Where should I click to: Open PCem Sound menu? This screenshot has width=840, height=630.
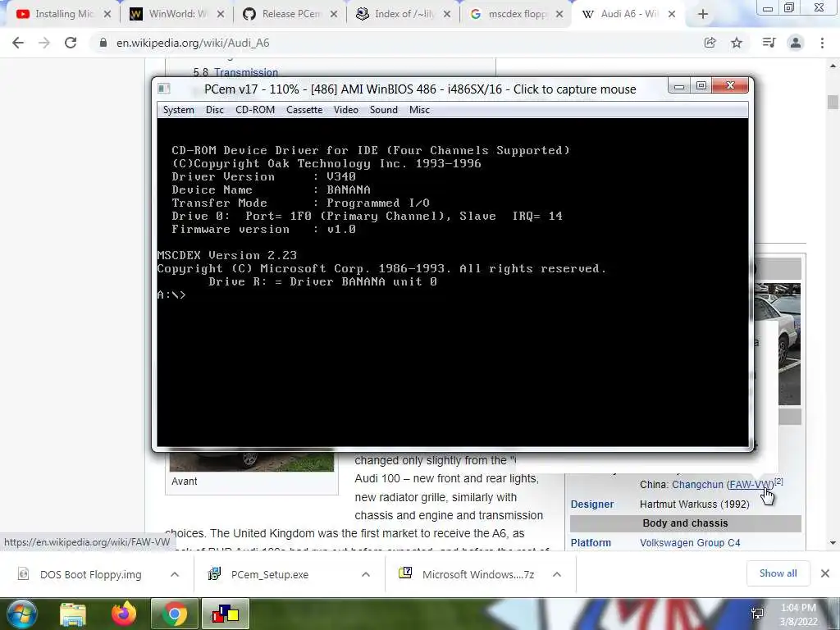point(384,110)
